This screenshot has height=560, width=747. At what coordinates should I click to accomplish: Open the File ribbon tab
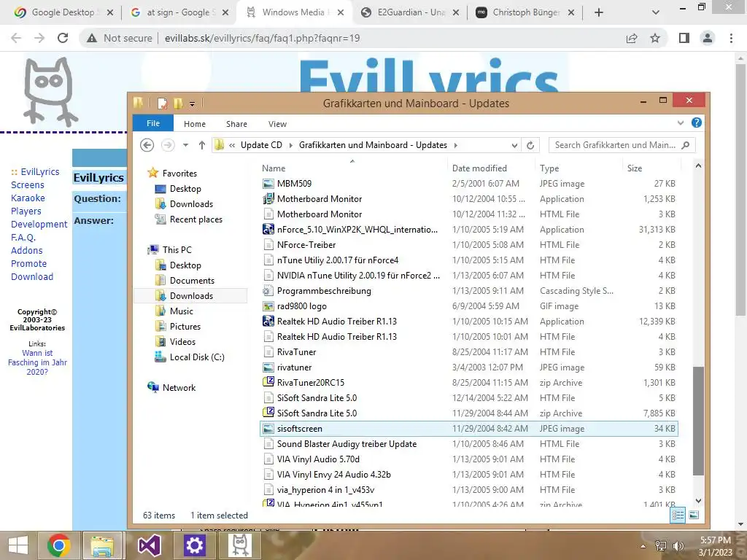point(153,123)
